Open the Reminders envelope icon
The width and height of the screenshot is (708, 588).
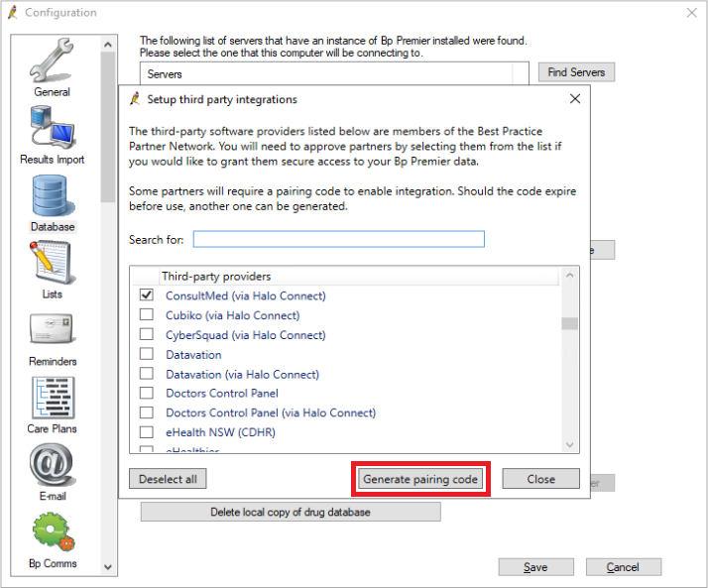point(52,330)
